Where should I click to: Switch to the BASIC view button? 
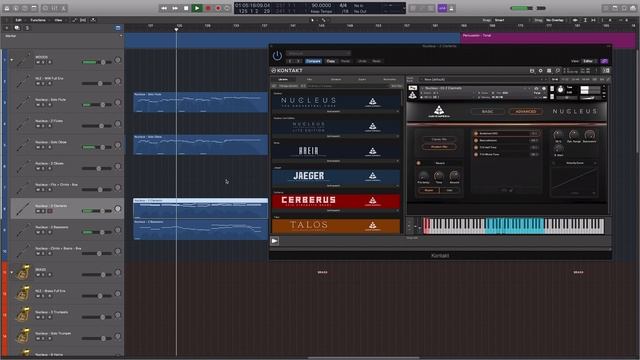pos(487,111)
